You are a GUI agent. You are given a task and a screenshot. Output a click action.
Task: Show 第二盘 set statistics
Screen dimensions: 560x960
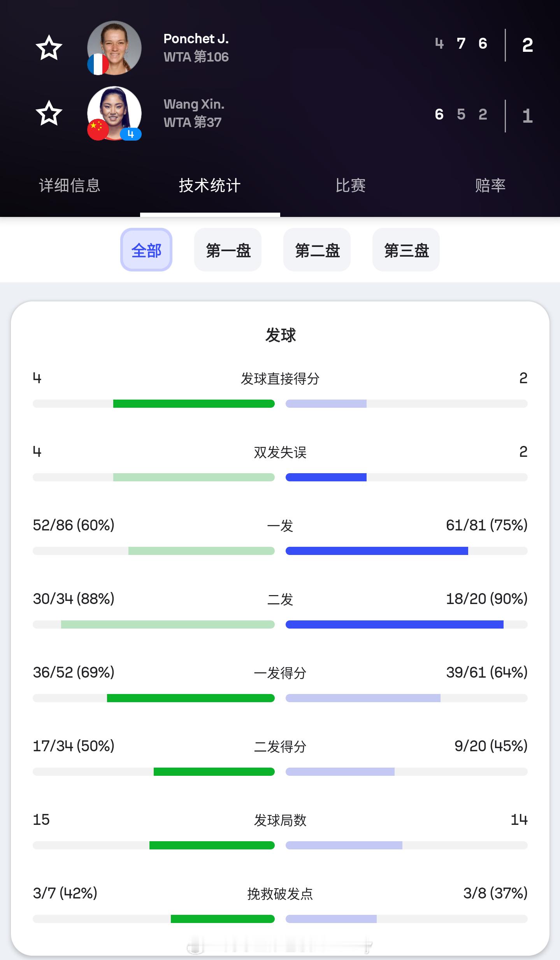coord(317,250)
